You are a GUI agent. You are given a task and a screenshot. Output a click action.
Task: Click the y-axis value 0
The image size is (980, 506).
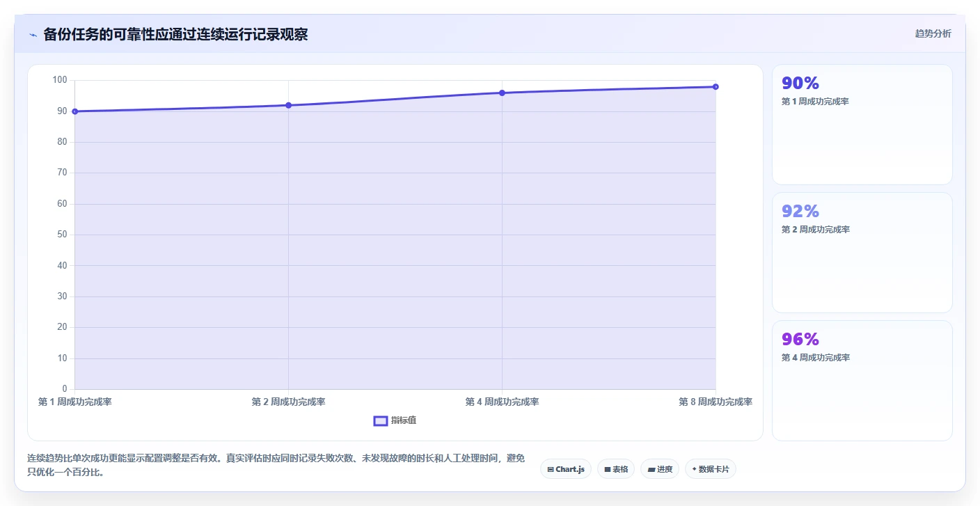pyautogui.click(x=65, y=389)
